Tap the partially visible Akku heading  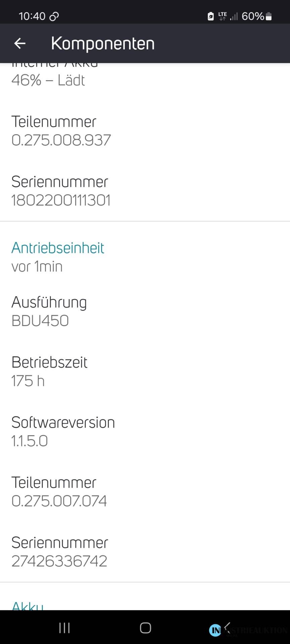[28, 606]
